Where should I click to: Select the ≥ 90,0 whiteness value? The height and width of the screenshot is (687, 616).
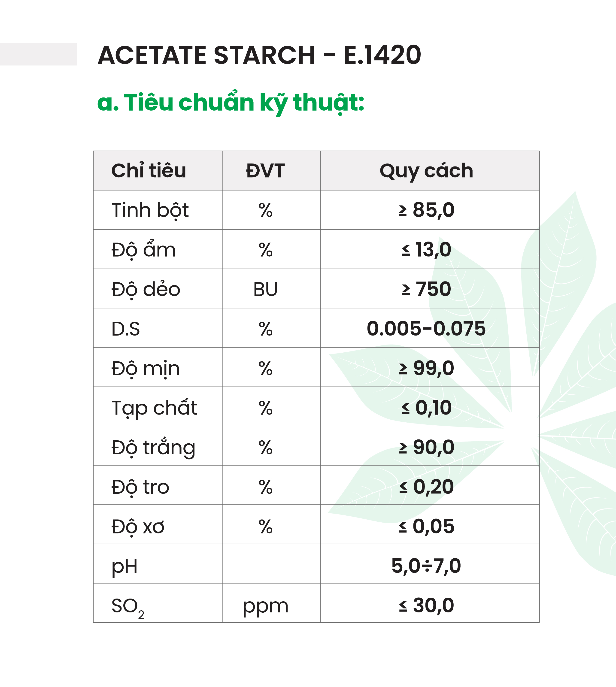426,447
